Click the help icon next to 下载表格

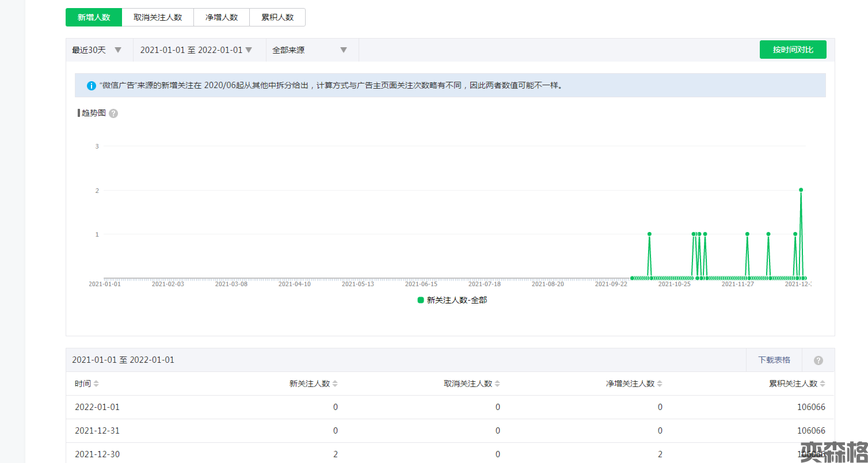[x=818, y=360]
